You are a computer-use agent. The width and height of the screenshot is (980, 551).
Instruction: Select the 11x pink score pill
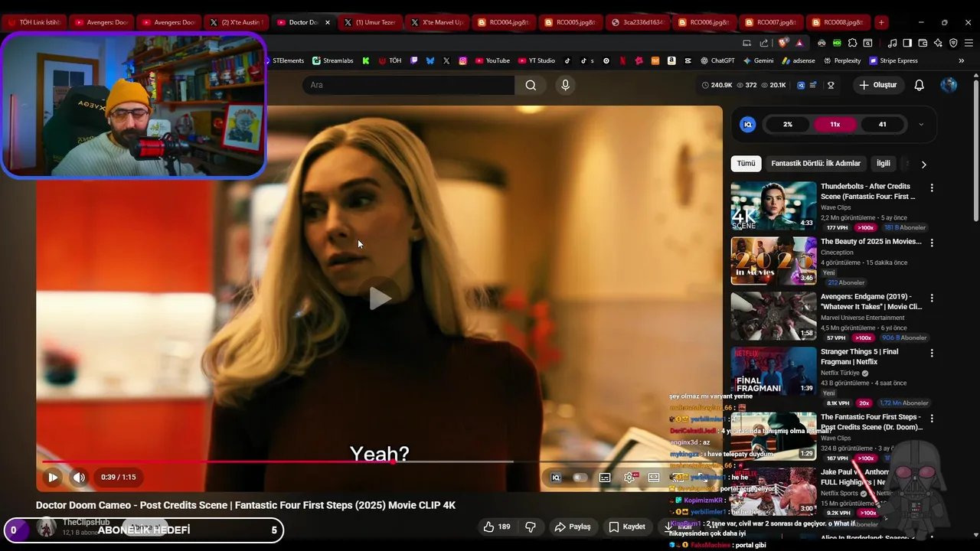(835, 124)
